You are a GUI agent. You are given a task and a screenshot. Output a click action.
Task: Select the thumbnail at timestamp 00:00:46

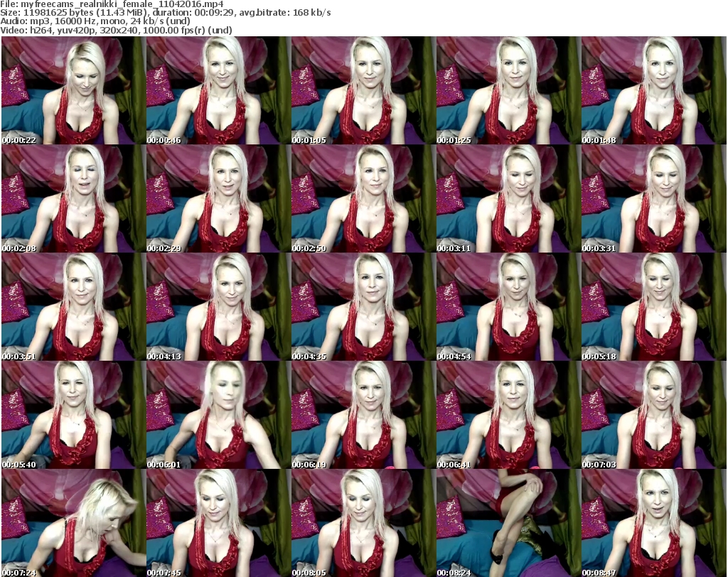(218, 90)
